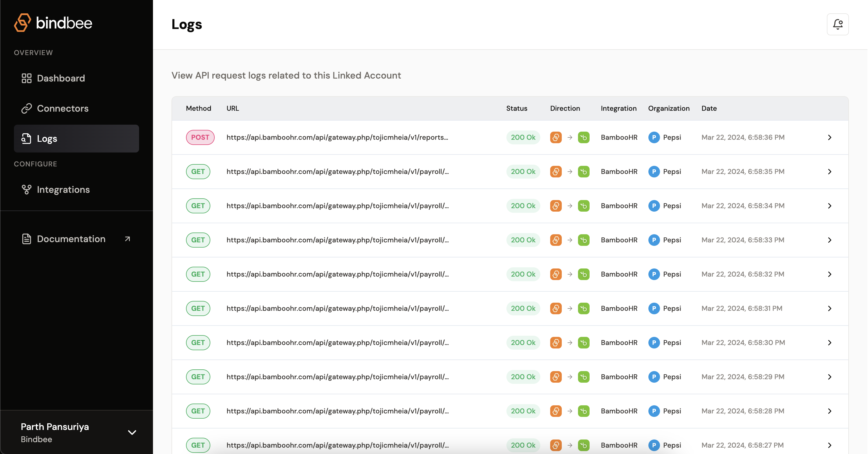The width and height of the screenshot is (868, 454).
Task: Click the green BambooHR icon in the 6:58:36 PM row
Action: tap(583, 137)
